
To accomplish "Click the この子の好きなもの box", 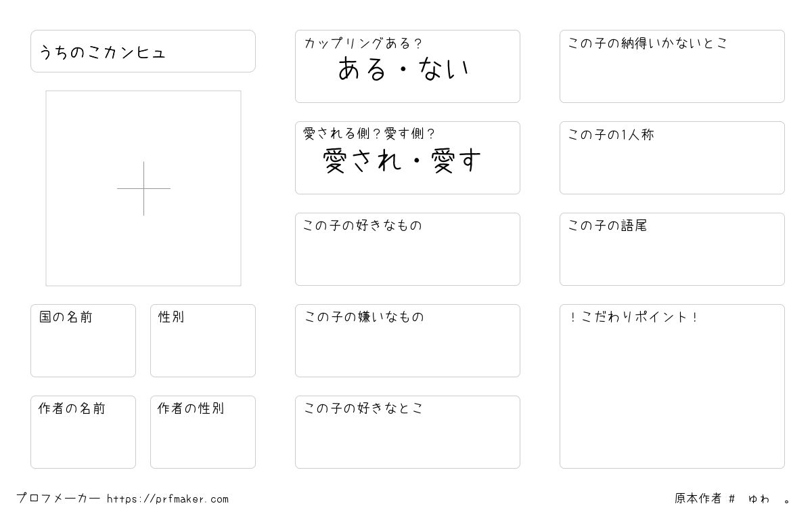I will tap(407, 249).
